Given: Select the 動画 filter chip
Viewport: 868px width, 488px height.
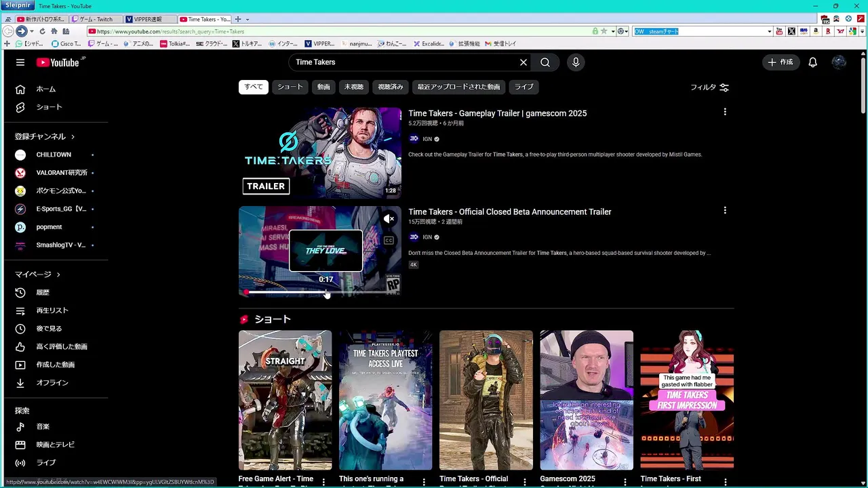Looking at the screenshot, I should click(x=324, y=87).
